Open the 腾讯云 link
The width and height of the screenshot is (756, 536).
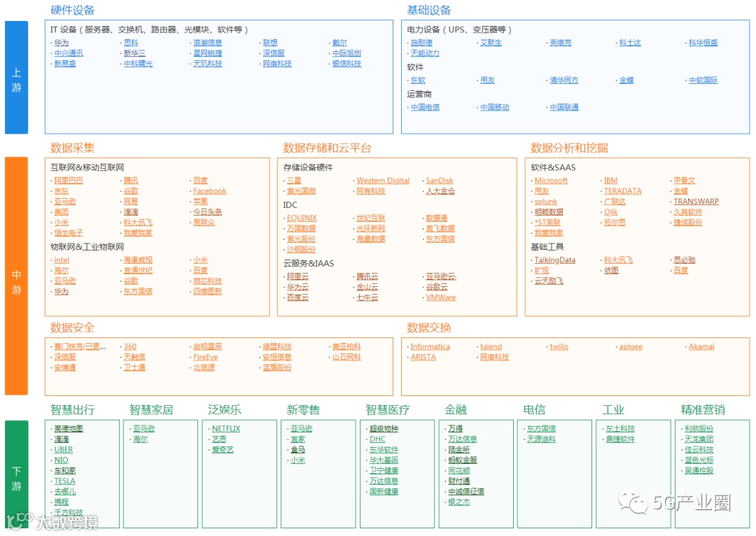point(367,276)
